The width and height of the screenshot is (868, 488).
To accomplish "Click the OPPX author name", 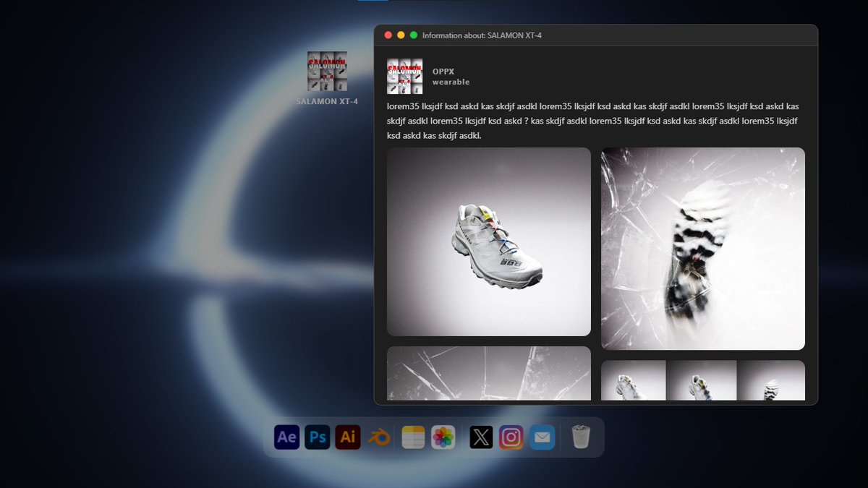I will 443,72.
